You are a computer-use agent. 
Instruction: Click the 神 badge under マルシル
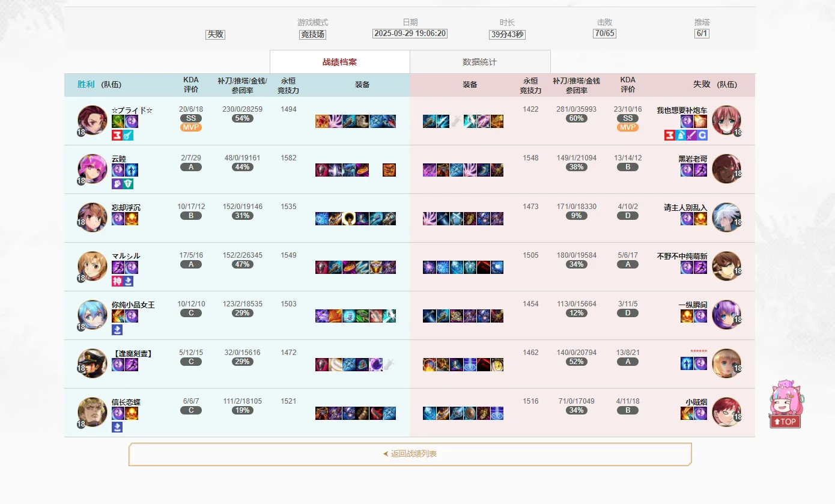tap(118, 281)
